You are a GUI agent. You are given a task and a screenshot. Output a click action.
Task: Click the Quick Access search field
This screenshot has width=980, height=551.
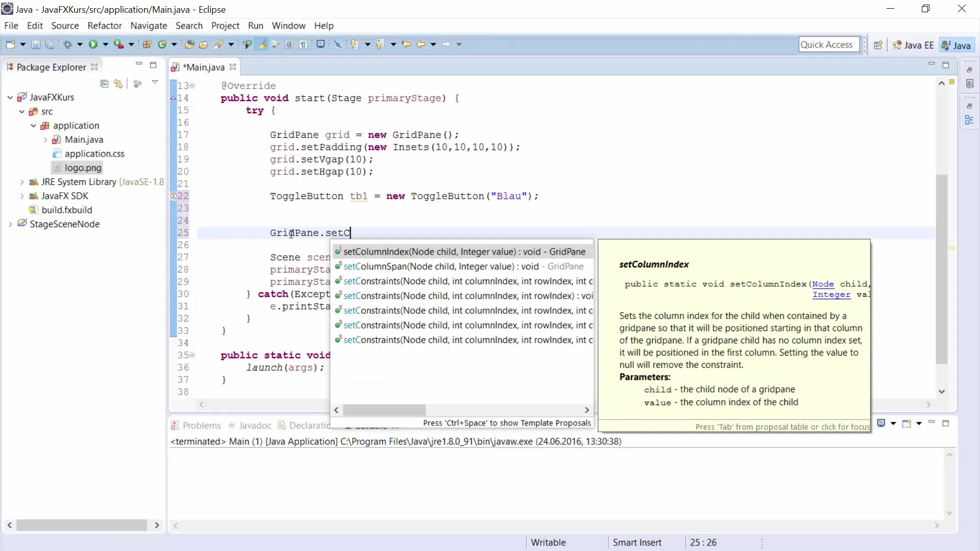829,44
